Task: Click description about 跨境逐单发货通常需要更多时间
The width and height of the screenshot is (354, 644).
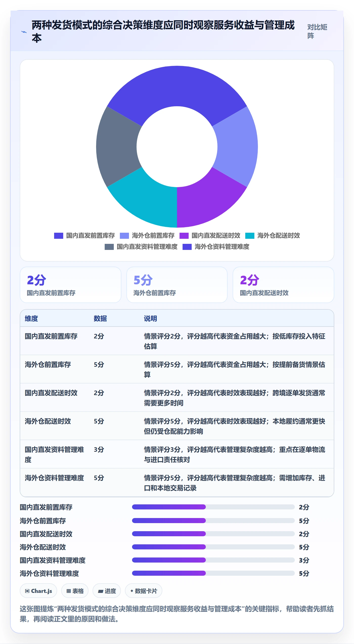Action: pyautogui.click(x=235, y=398)
